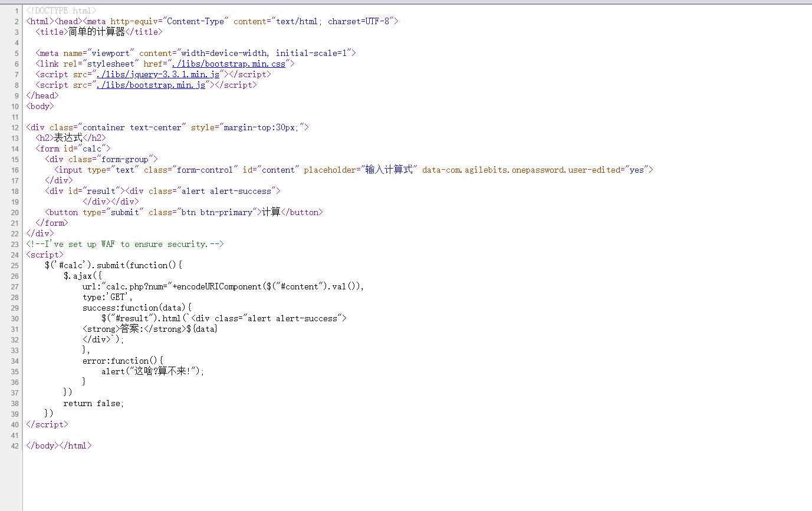The height and width of the screenshot is (511, 812).
Task: Click the type:'GET', line
Action: [109, 297]
